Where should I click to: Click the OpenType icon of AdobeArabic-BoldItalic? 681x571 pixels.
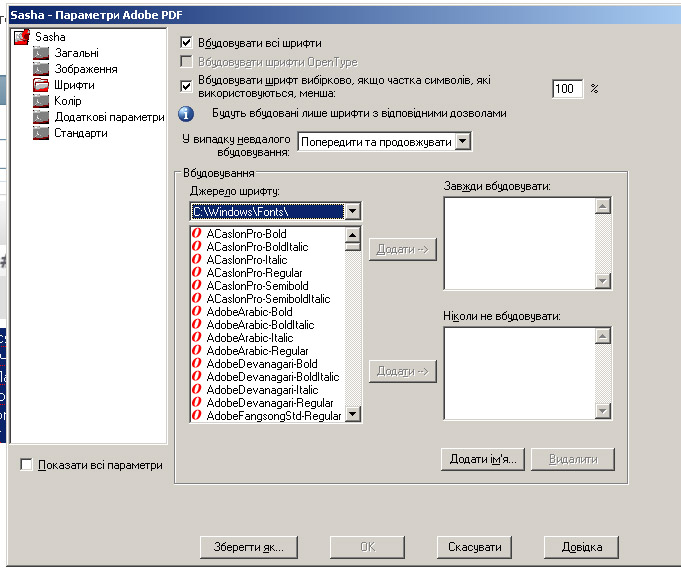click(197, 324)
